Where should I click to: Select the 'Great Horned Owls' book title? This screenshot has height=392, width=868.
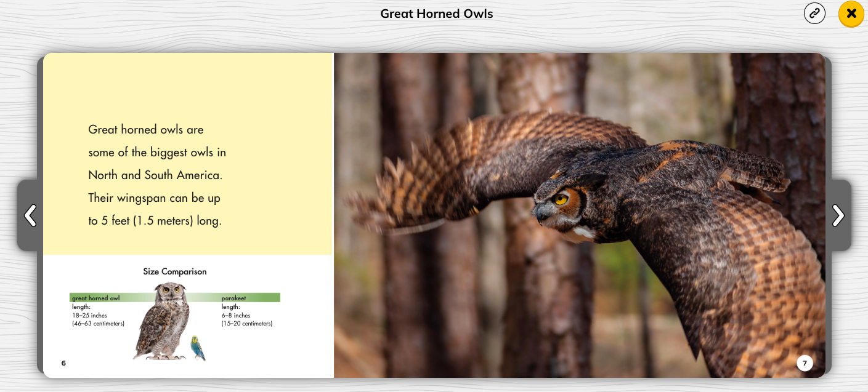(436, 14)
